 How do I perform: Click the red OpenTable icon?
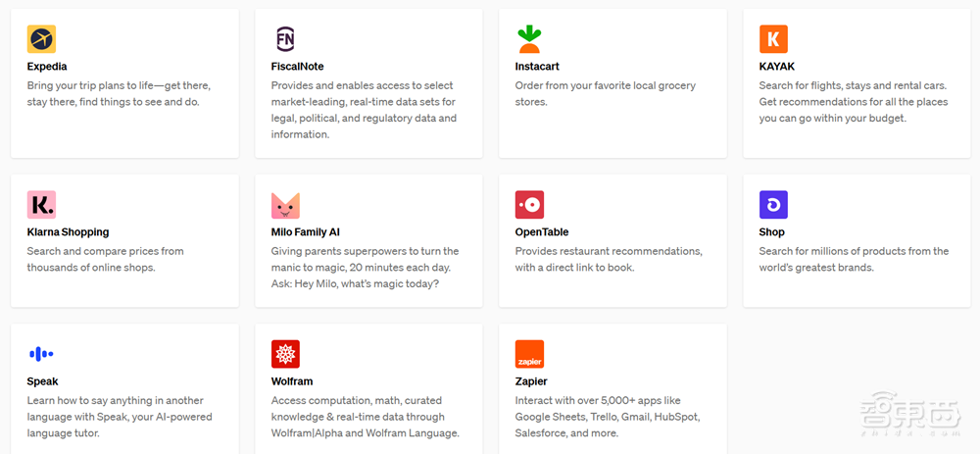[529, 205]
